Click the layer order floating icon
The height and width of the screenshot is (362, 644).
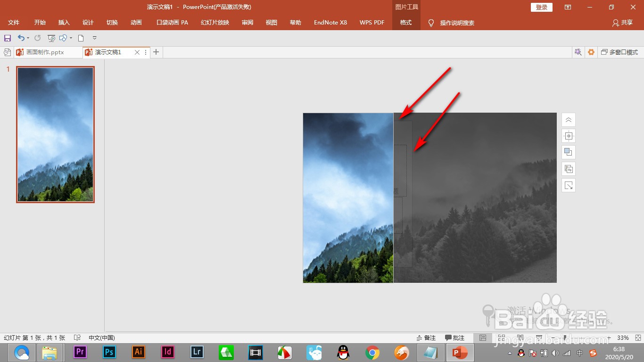(x=569, y=152)
